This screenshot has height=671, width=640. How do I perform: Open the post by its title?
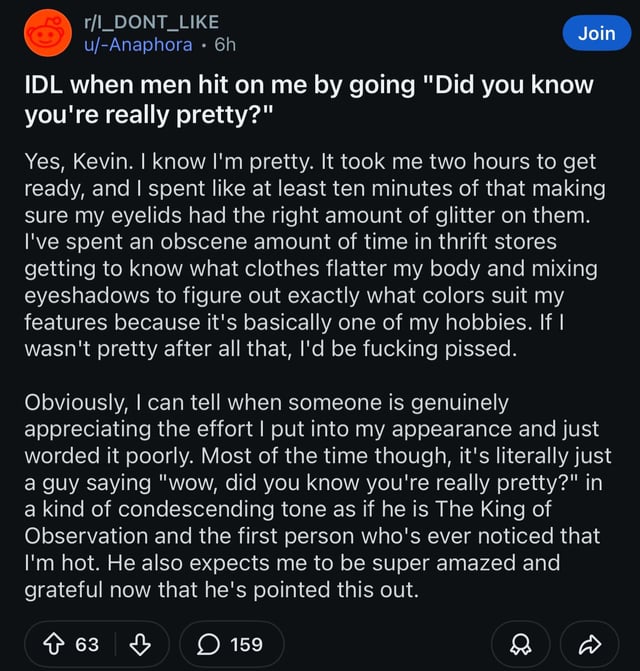pyautogui.click(x=308, y=99)
